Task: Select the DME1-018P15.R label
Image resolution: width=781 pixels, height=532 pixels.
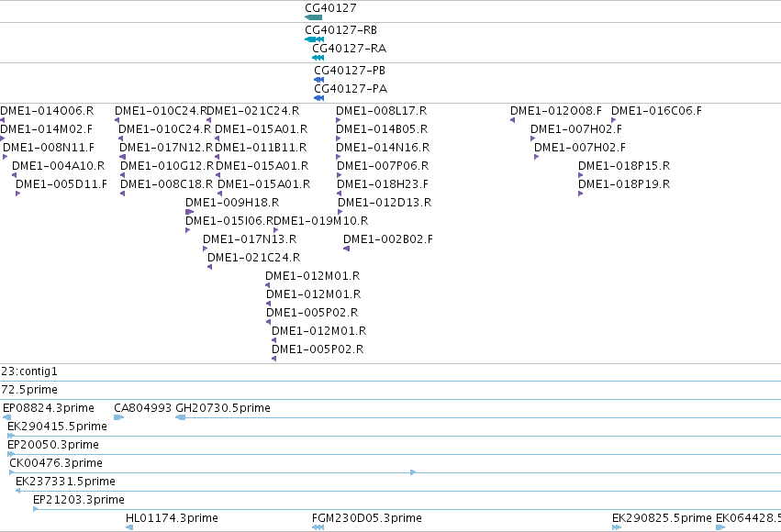Action: pyautogui.click(x=624, y=166)
